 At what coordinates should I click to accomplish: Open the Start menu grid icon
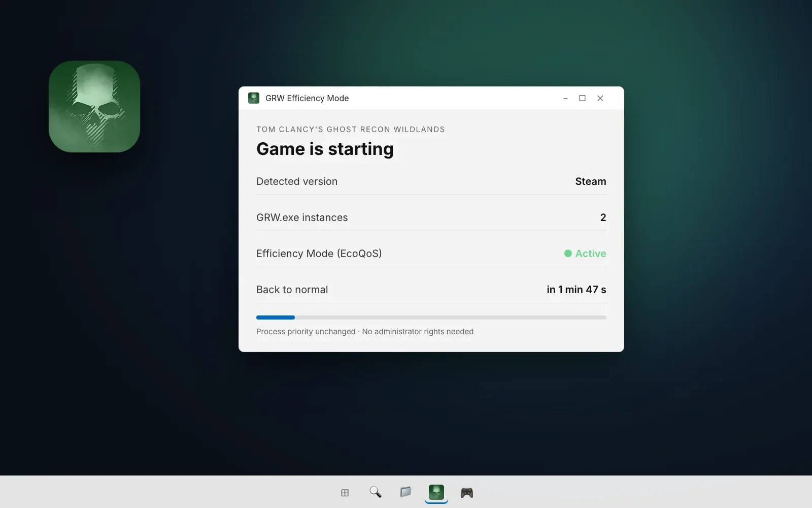pos(345,493)
